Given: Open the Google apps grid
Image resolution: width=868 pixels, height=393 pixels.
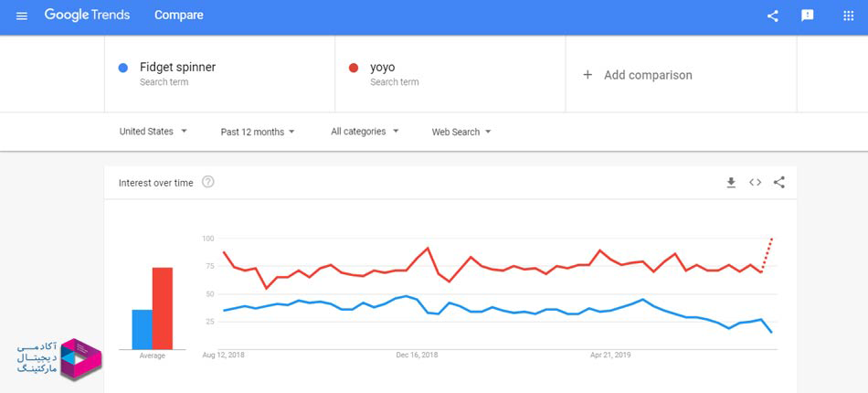Looking at the screenshot, I should [847, 16].
